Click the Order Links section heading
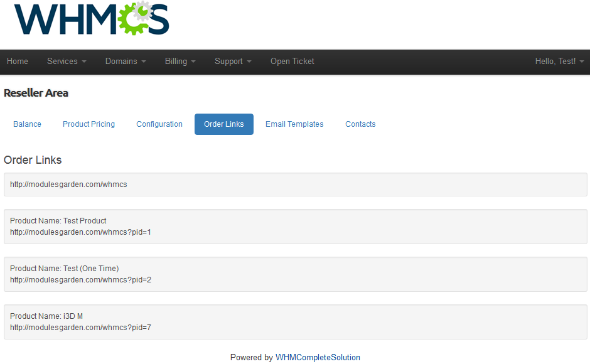The width and height of the screenshot is (590, 364). coord(33,160)
